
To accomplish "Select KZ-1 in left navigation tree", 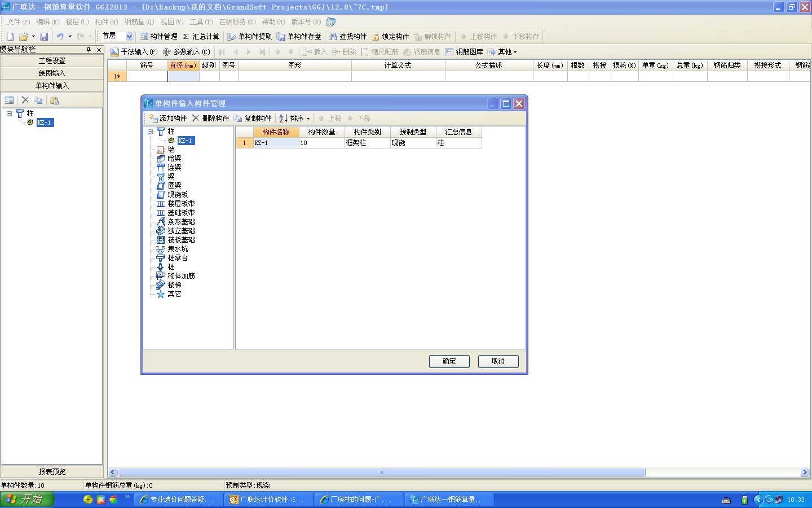I will [x=45, y=122].
